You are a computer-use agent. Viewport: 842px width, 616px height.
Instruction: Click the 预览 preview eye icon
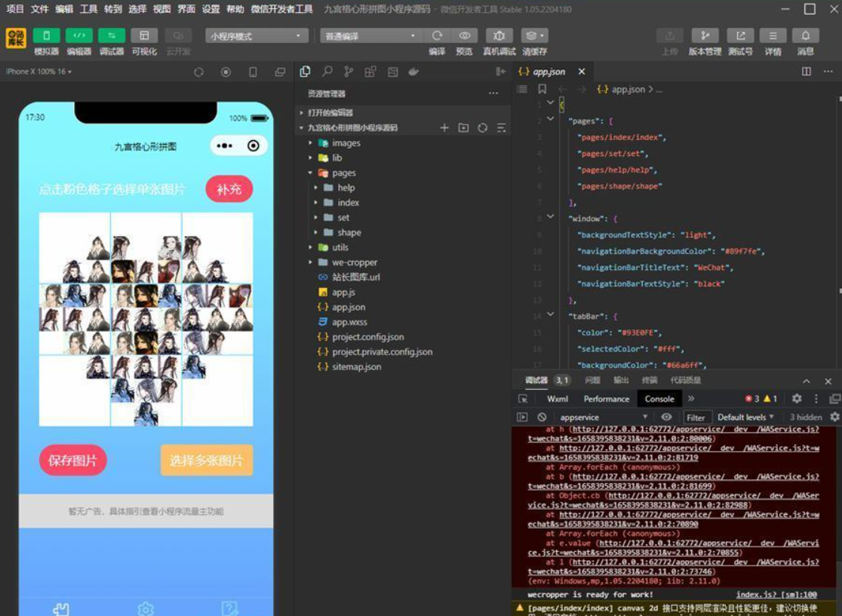pyautogui.click(x=465, y=35)
